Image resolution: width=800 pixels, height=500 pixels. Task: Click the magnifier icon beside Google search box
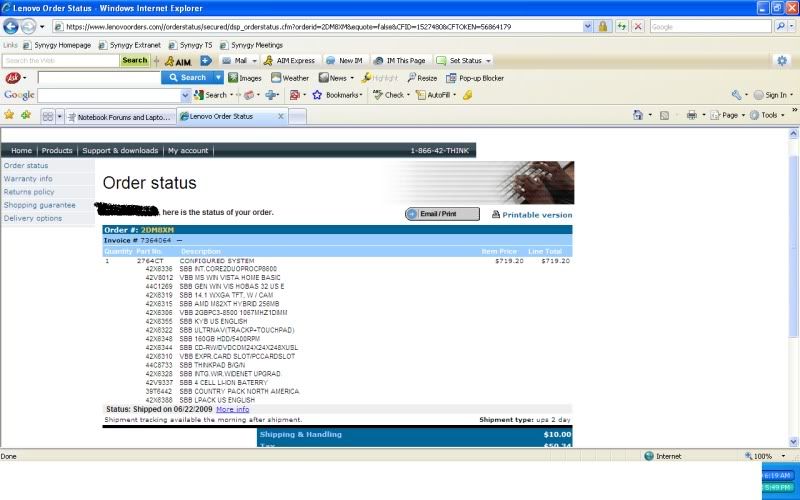[780, 27]
